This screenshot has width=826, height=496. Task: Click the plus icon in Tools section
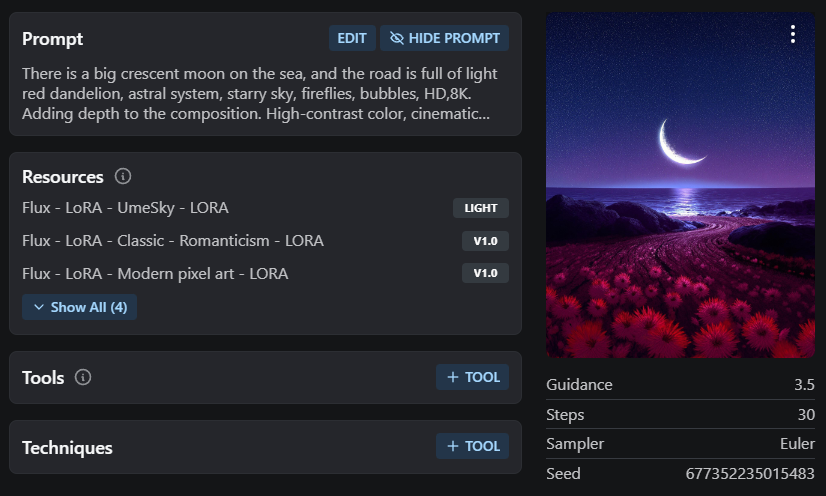(x=453, y=377)
